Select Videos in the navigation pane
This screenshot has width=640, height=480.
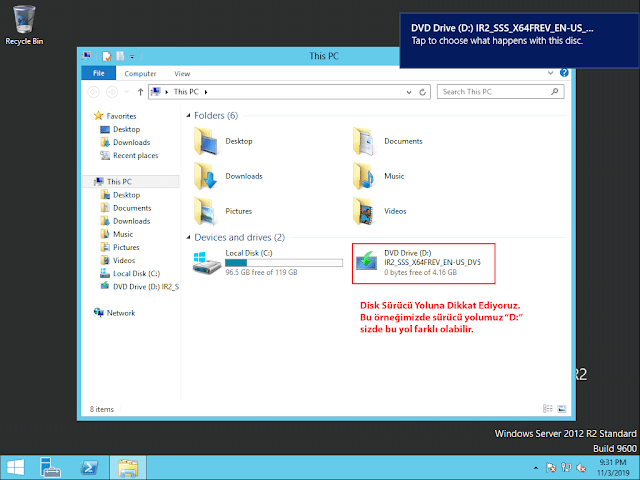click(x=118, y=260)
